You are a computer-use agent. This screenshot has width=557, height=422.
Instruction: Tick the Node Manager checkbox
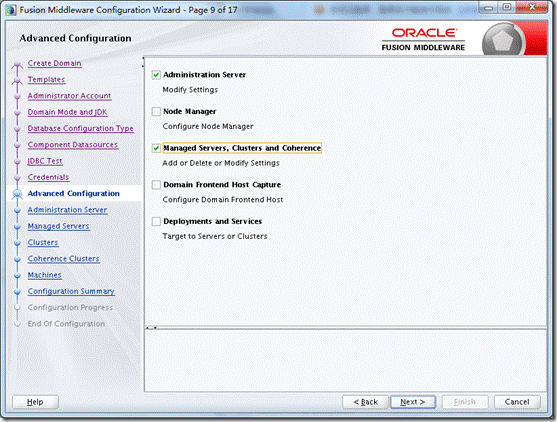coord(156,112)
